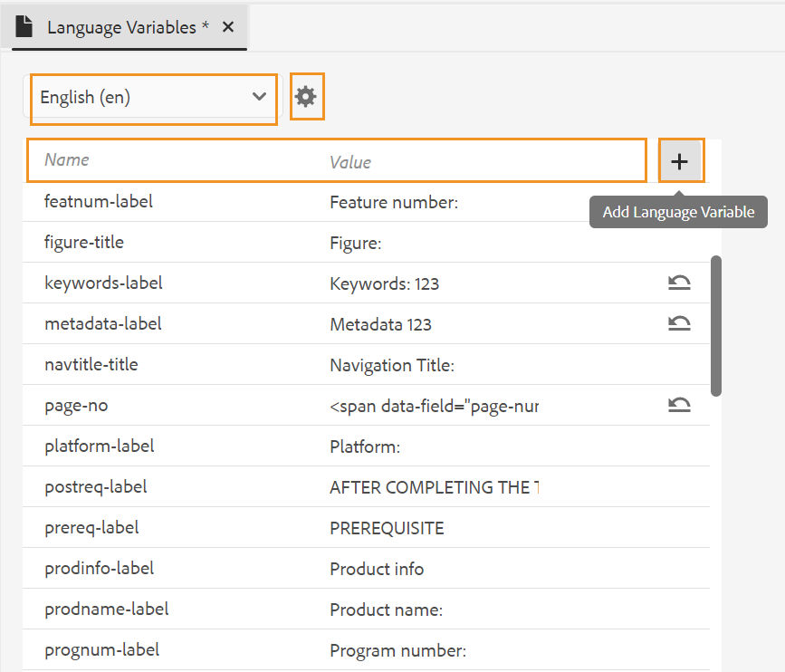Close the Language Variables tab

coord(227,26)
